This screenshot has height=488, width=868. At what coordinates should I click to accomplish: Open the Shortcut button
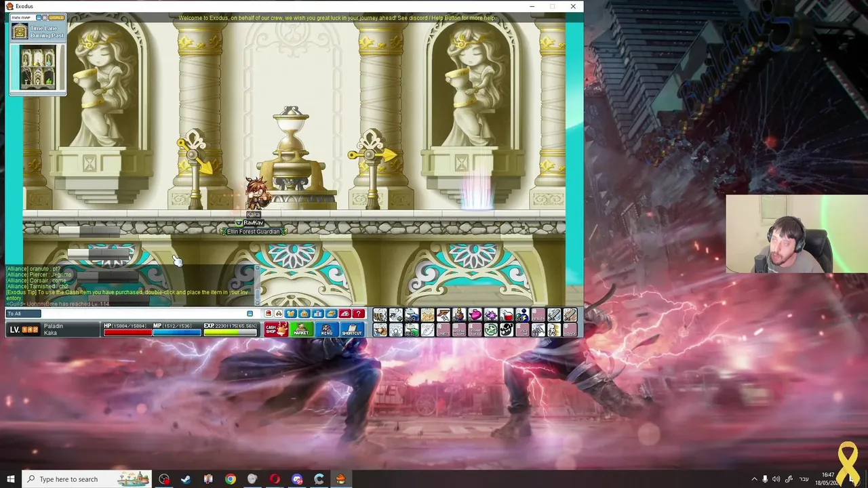(352, 329)
